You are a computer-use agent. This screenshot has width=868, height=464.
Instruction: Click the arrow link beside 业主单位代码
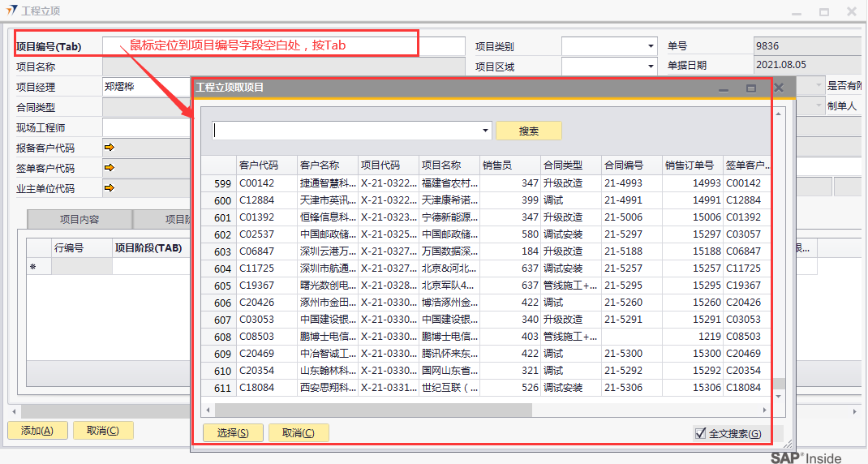pyautogui.click(x=110, y=188)
